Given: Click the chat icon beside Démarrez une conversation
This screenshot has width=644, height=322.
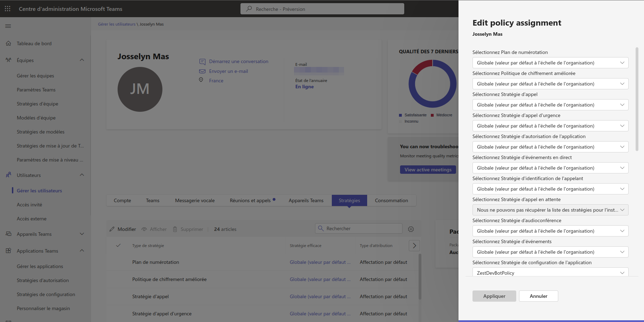Looking at the screenshot, I should tap(202, 62).
